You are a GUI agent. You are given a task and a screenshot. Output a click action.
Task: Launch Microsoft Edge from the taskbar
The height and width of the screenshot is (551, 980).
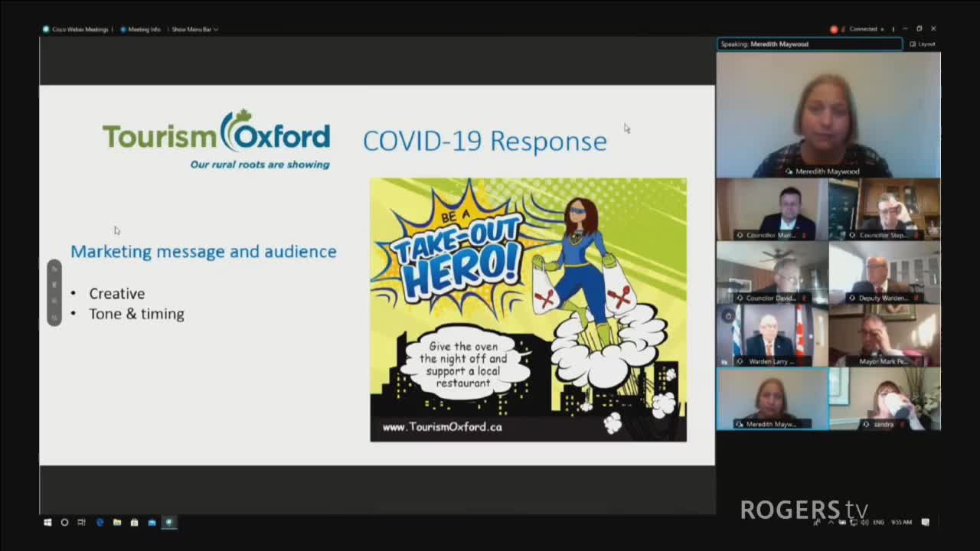100,523
